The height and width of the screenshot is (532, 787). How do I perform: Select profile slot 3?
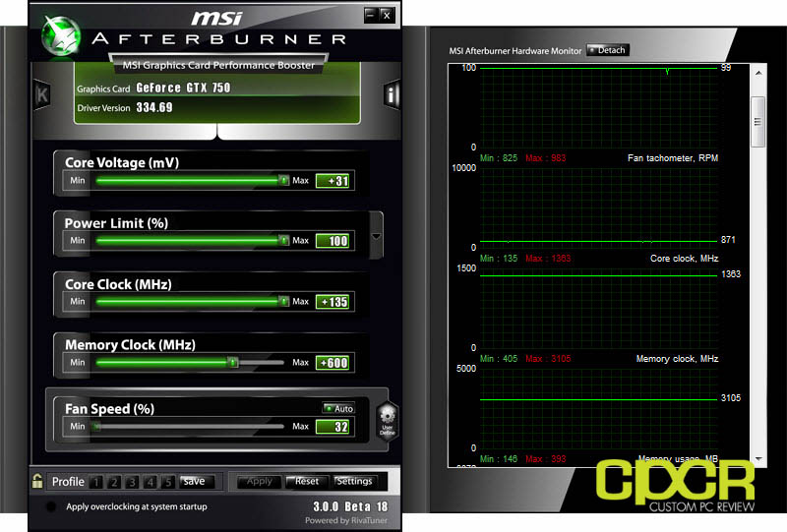tap(132, 482)
